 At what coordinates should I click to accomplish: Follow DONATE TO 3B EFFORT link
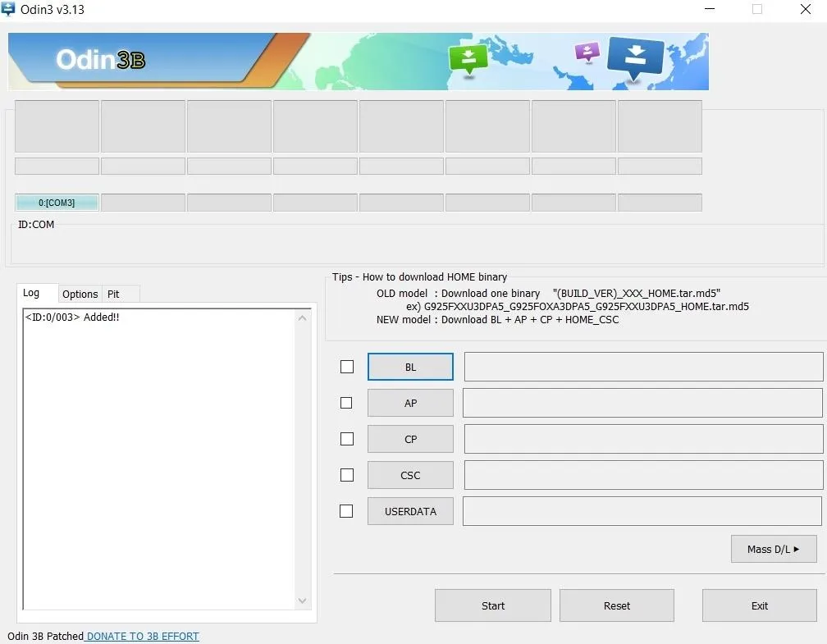143,636
